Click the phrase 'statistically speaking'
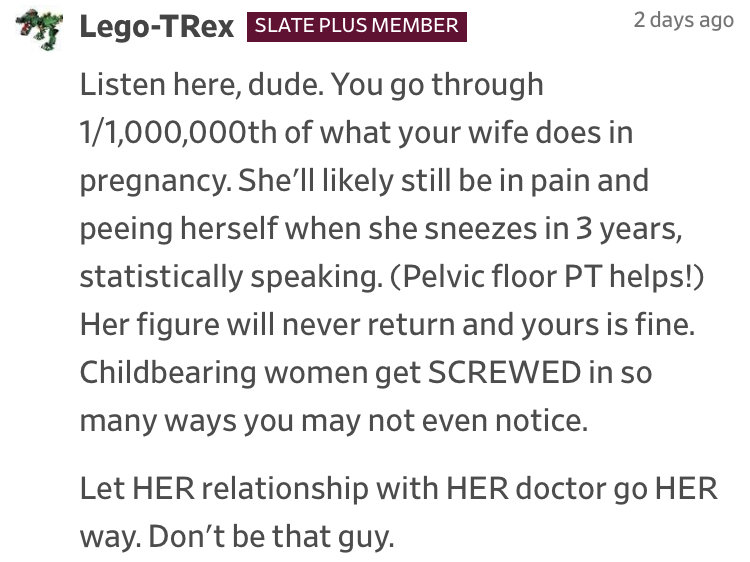Viewport: 750px width, 562px height. click(x=228, y=277)
